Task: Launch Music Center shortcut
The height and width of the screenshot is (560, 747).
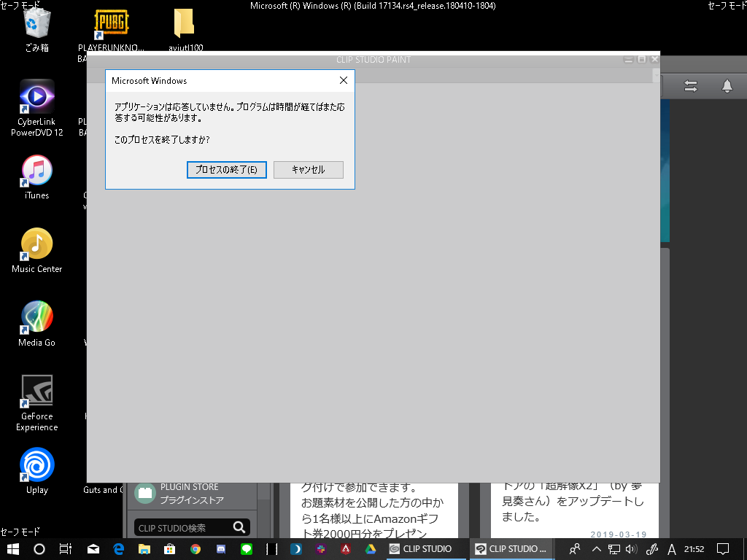Action: [36, 251]
